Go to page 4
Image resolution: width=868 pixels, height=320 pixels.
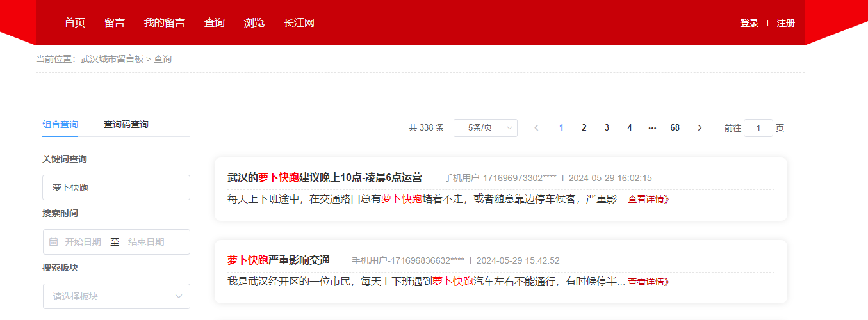(630, 128)
